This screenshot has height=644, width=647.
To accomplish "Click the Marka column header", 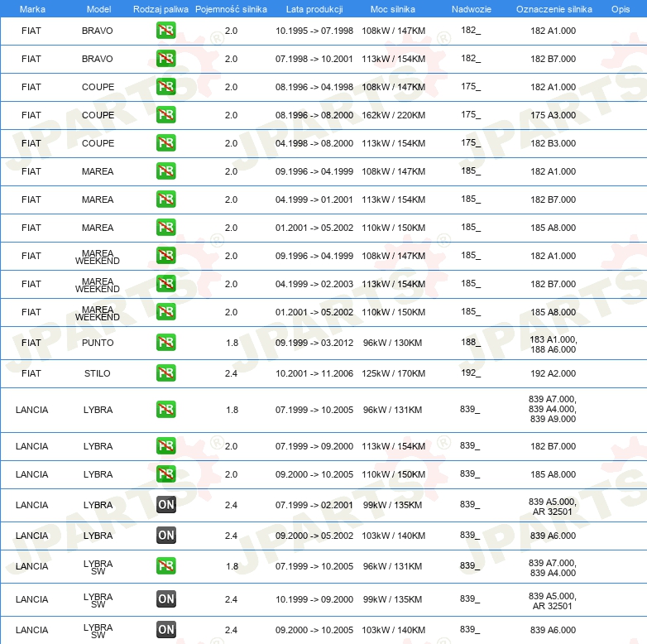I will click(32, 8).
